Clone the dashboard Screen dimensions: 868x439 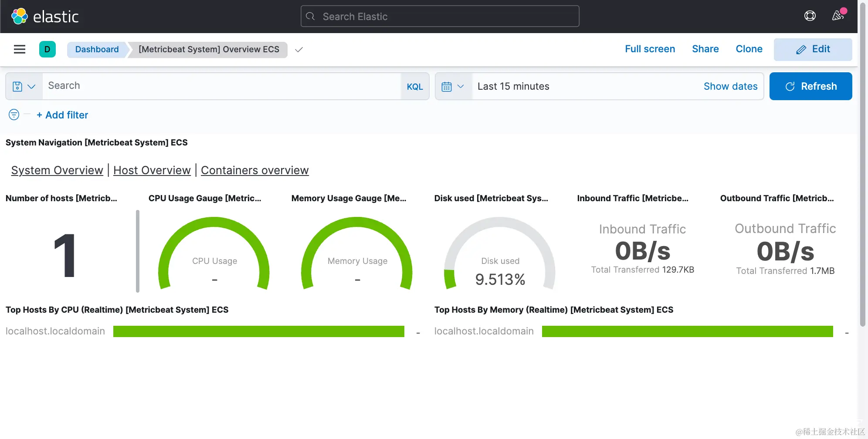[749, 49]
